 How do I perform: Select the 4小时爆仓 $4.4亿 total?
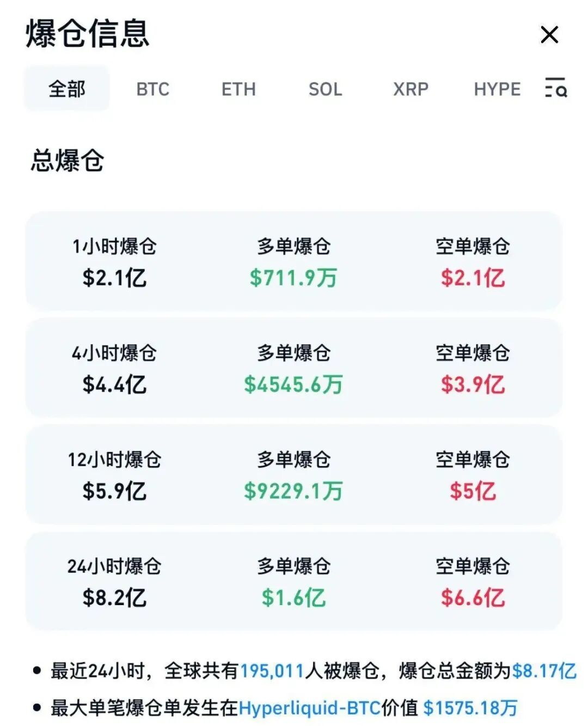coord(114,385)
